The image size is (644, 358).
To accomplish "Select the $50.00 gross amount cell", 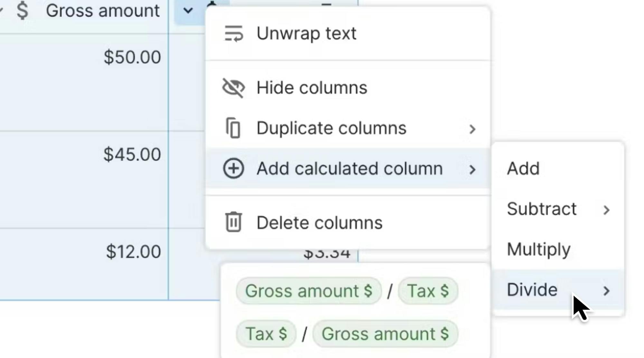I will (132, 57).
